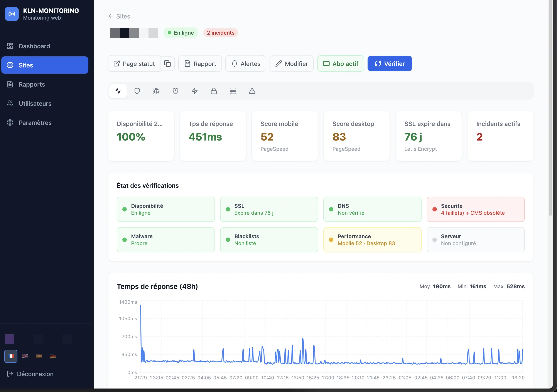This screenshot has width=557, height=392.
Task: Open the Alertes button
Action: pos(246,64)
